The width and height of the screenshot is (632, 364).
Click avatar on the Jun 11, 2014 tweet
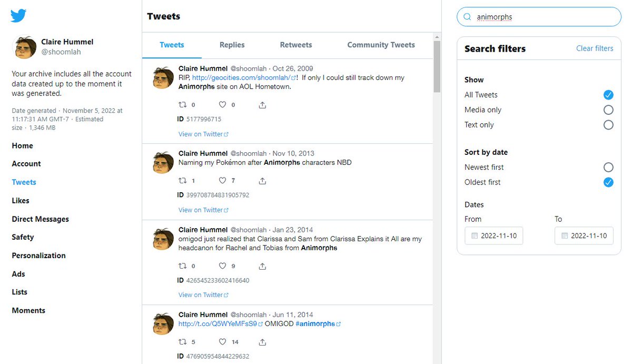coord(163,324)
